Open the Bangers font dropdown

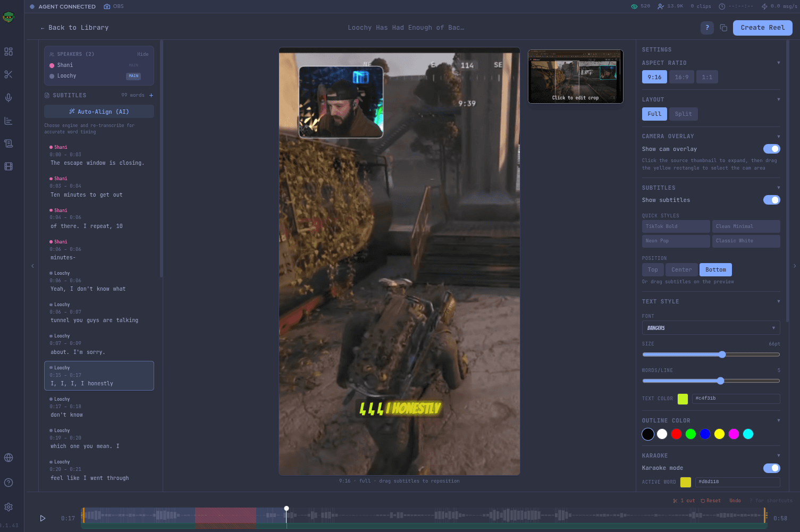[711, 328]
